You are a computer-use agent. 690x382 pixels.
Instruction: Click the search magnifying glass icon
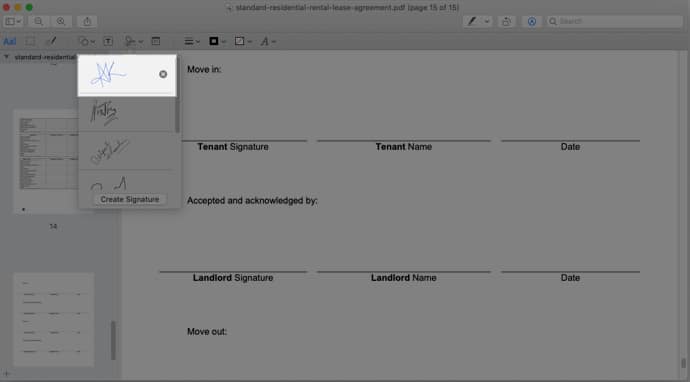[553, 21]
